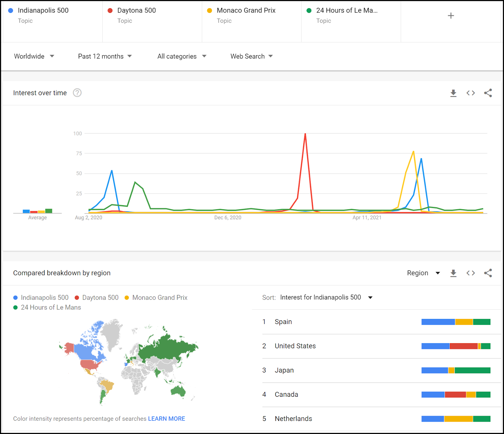
Task: Edit the Daytona 500 search term
Action: tap(136, 10)
